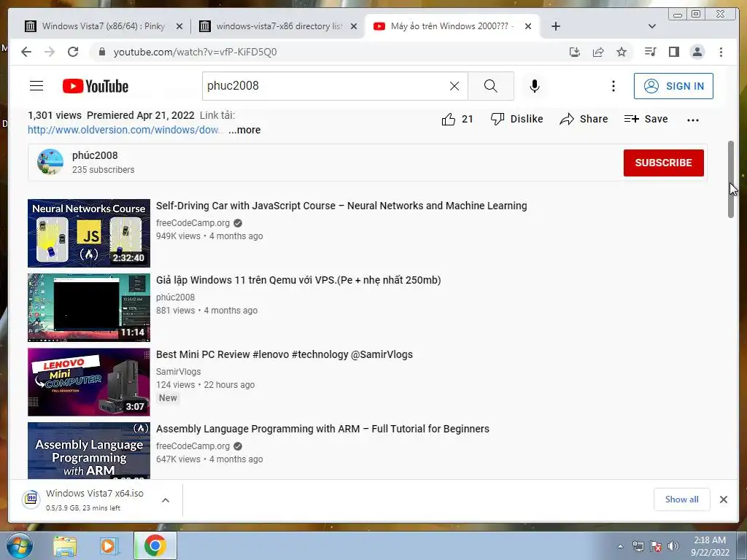Close the downloads bar

point(723,499)
